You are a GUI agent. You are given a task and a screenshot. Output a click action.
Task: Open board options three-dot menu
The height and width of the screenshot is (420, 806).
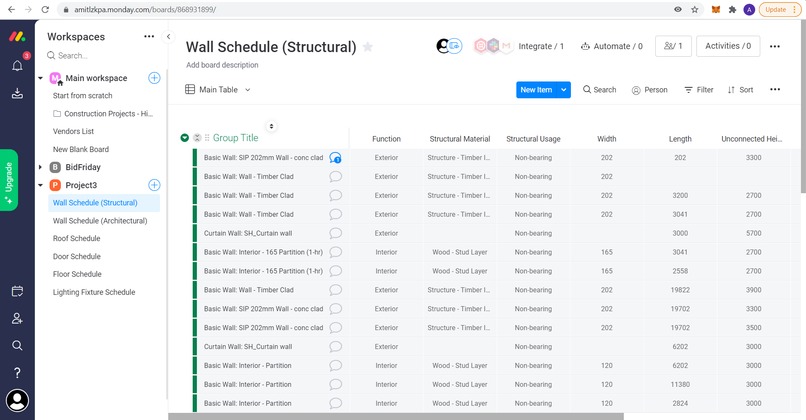pos(775,46)
